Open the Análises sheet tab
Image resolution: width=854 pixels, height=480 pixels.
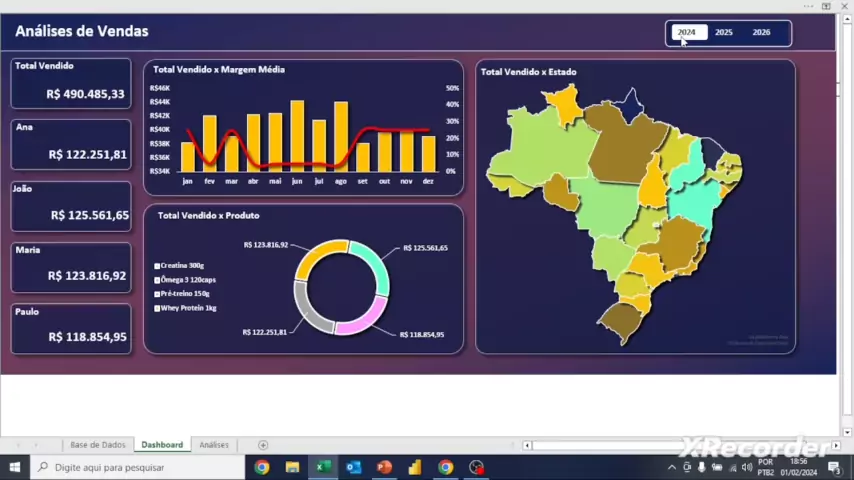214,445
